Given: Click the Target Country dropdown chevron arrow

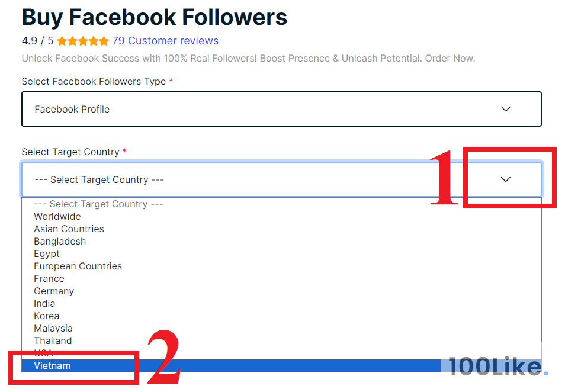Looking at the screenshot, I should click(x=505, y=179).
